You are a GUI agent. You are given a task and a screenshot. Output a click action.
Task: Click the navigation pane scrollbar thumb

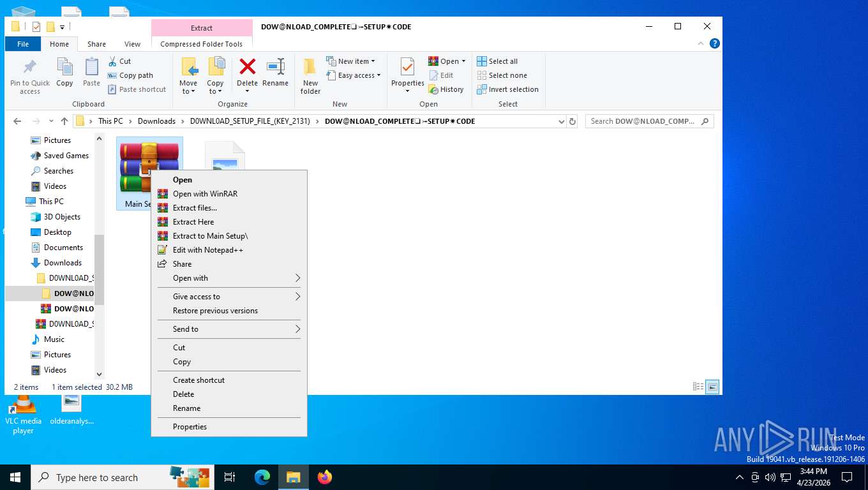tap(100, 269)
